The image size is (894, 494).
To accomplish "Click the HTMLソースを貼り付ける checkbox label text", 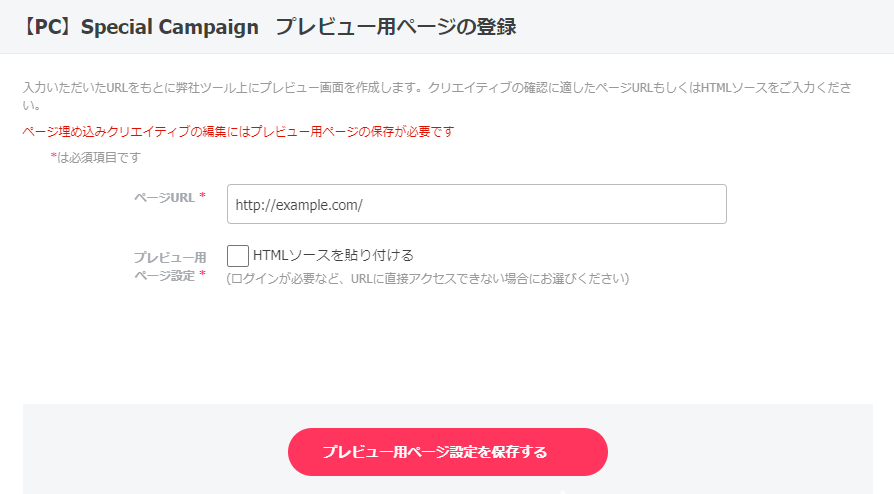I will click(333, 256).
